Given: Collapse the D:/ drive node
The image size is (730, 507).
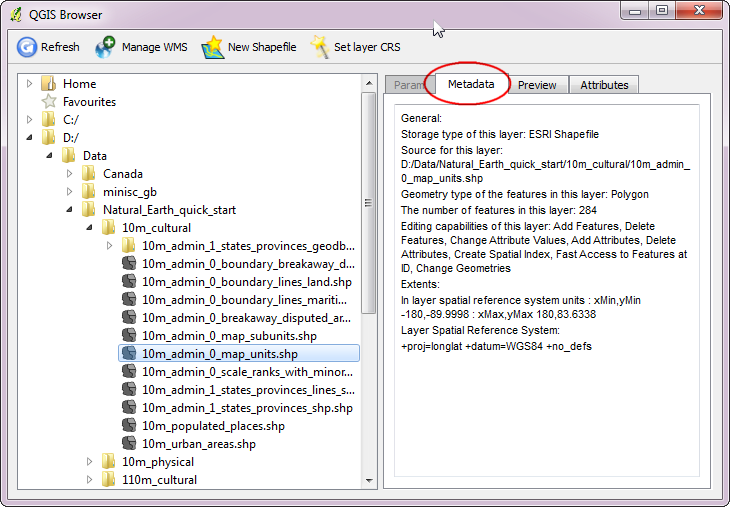Looking at the screenshot, I should click(x=29, y=138).
